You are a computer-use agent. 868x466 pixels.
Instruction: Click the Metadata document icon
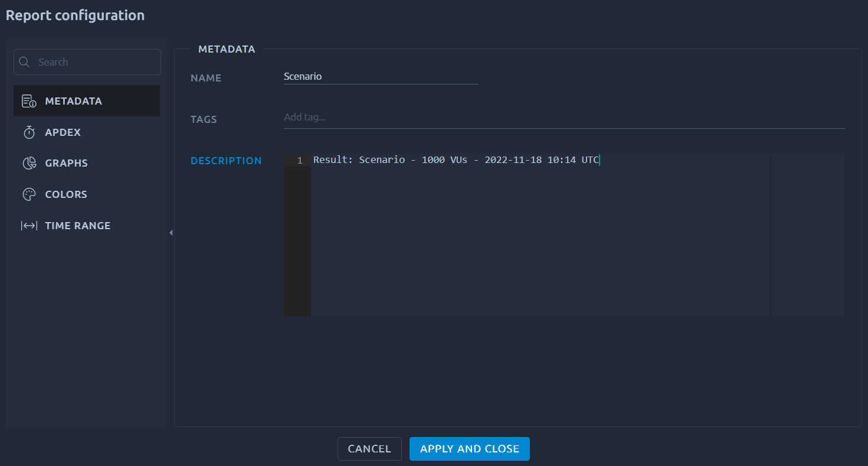[x=29, y=101]
